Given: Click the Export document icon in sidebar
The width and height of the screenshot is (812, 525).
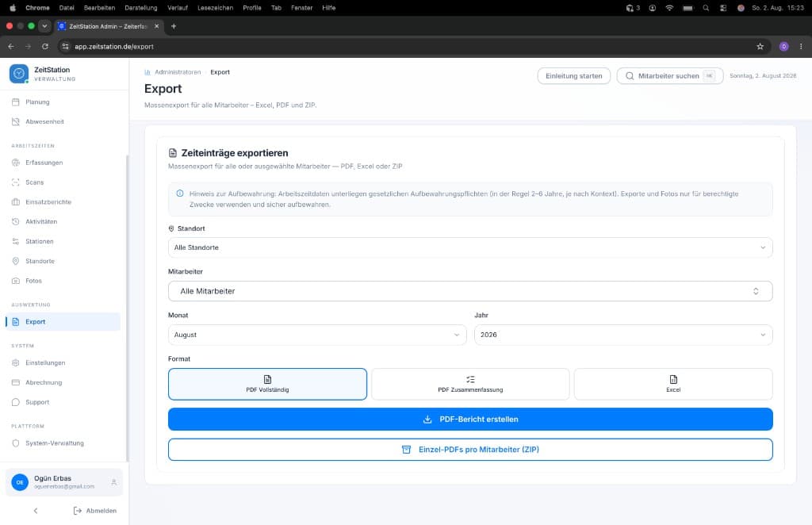Looking at the screenshot, I should coord(16,321).
